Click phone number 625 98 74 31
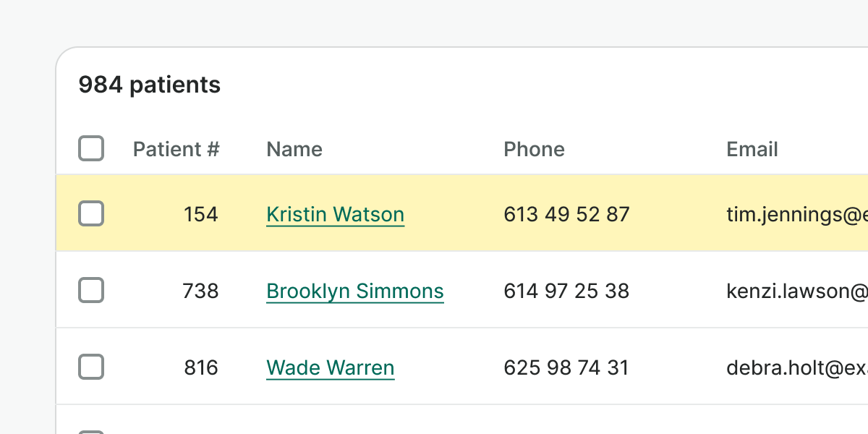This screenshot has height=434, width=868. click(566, 367)
